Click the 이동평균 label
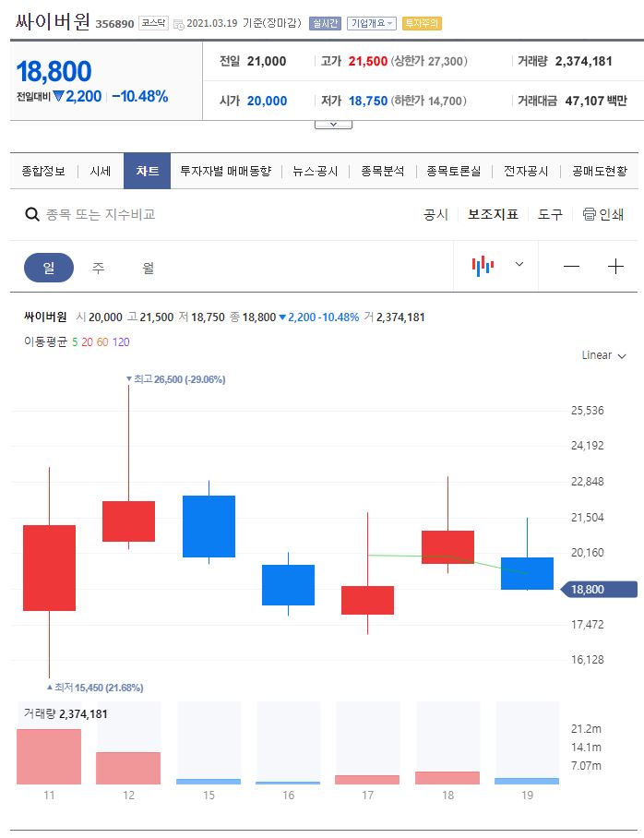Image resolution: width=644 pixels, height=838 pixels. coord(45,342)
